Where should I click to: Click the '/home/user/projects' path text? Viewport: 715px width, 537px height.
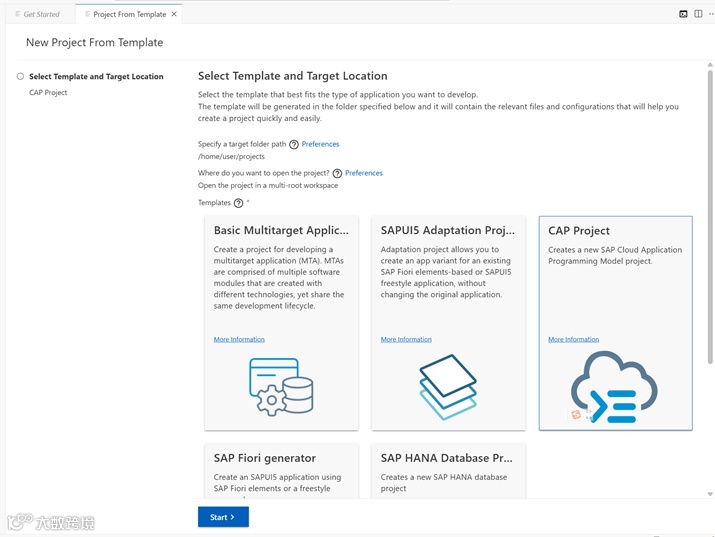[x=231, y=156]
